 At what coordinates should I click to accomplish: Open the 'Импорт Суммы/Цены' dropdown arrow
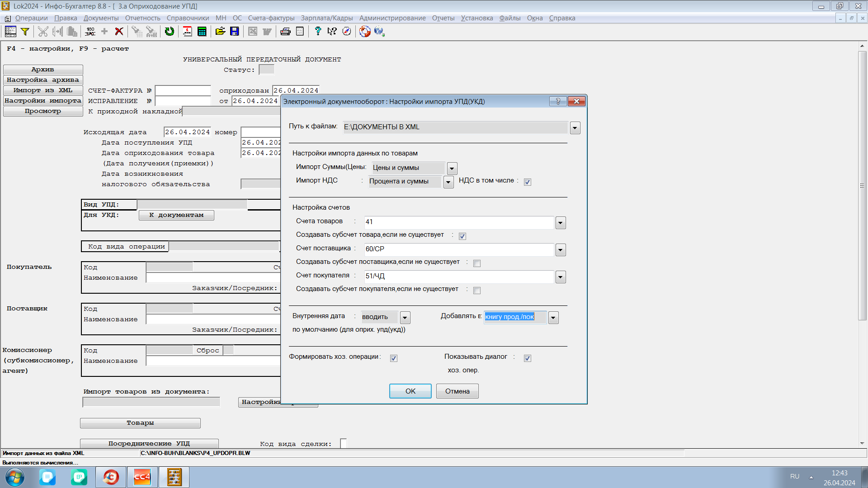coord(452,169)
